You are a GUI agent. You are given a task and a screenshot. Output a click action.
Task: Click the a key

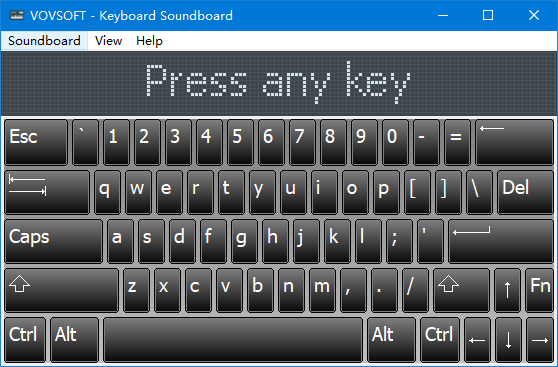[120, 241]
